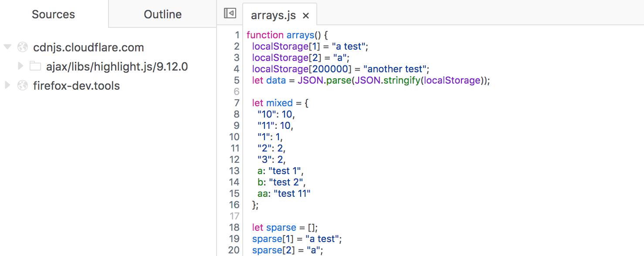Collapse the cdnjs.cloudflare.com tree node
The image size is (644, 256).
pos(7,47)
